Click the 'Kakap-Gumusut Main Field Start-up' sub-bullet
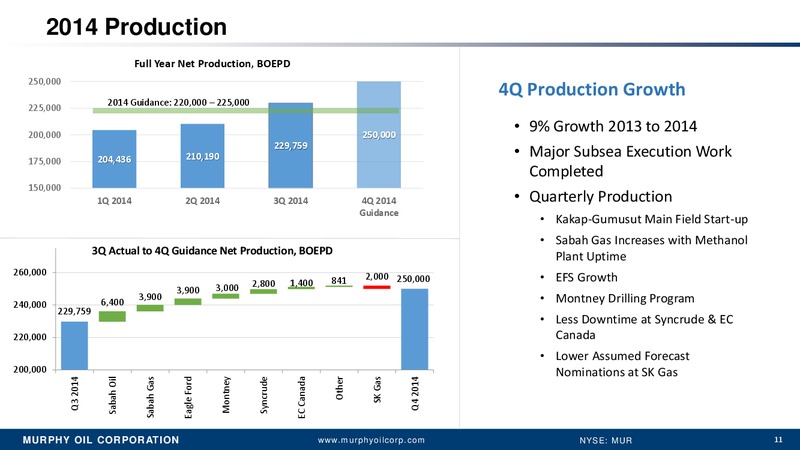 click(652, 219)
